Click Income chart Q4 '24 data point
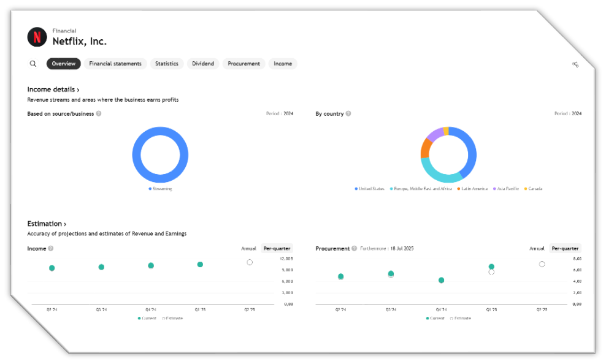The image size is (606, 364). (151, 265)
